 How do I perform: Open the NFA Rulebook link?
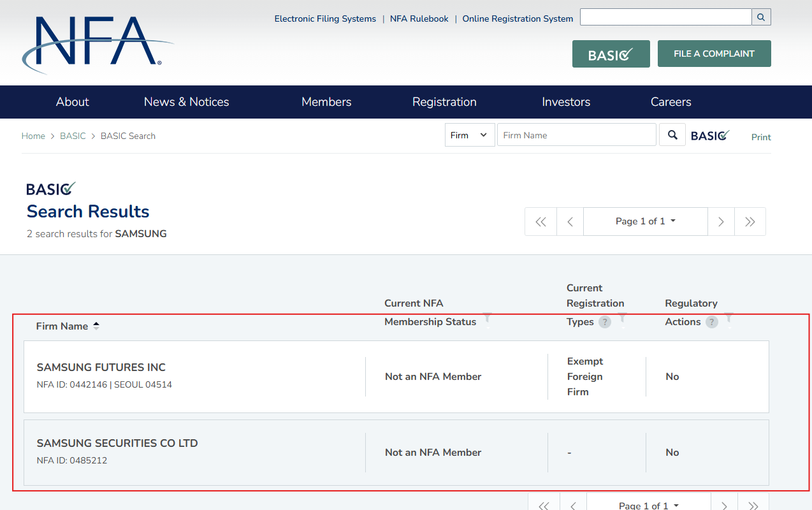click(x=419, y=18)
